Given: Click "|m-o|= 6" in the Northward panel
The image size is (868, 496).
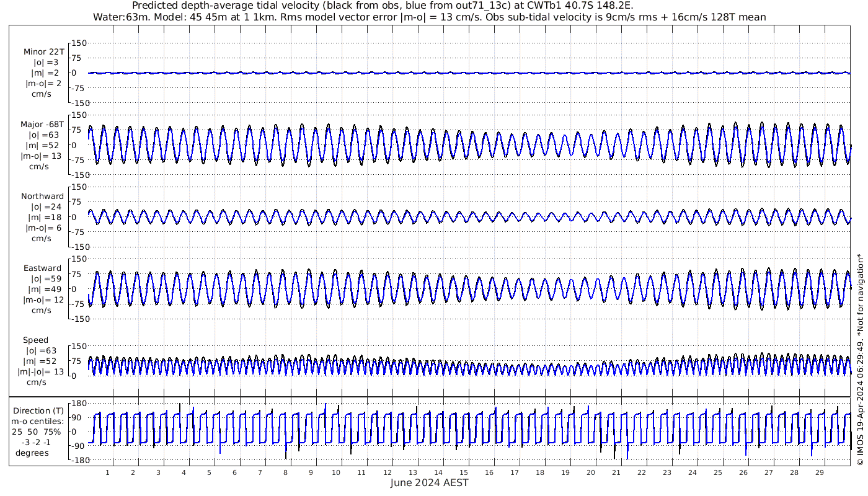Looking at the screenshot, I should click(43, 228).
